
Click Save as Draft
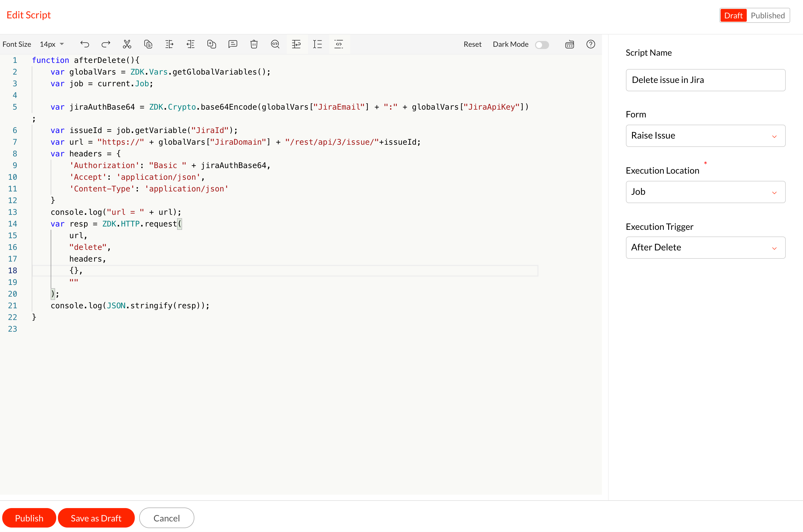coord(96,518)
